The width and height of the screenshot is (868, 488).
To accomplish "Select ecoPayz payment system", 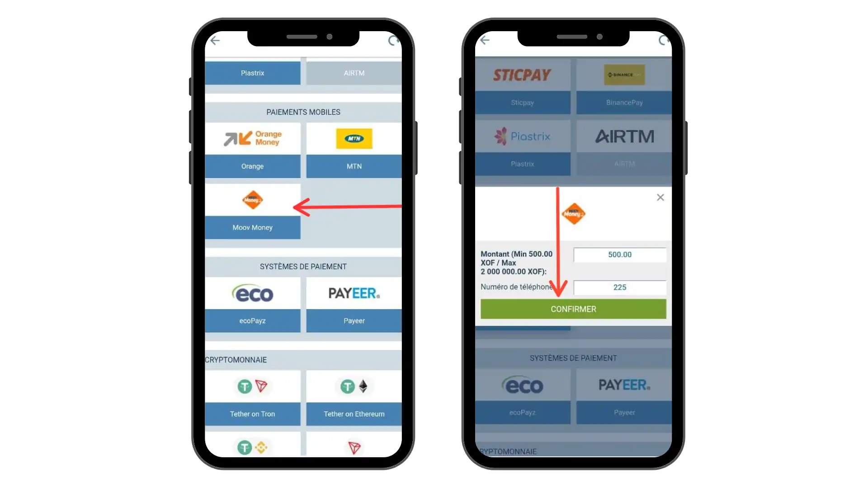I will click(252, 304).
